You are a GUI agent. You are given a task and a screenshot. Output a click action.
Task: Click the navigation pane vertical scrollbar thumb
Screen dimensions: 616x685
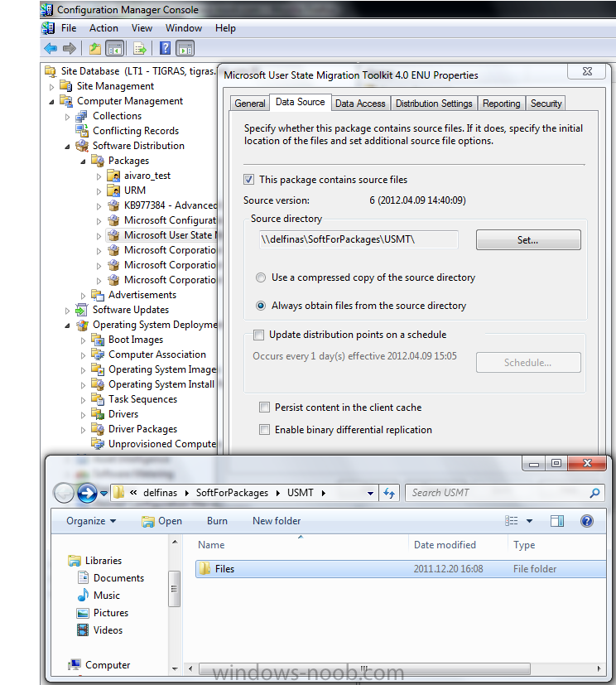coord(174,588)
